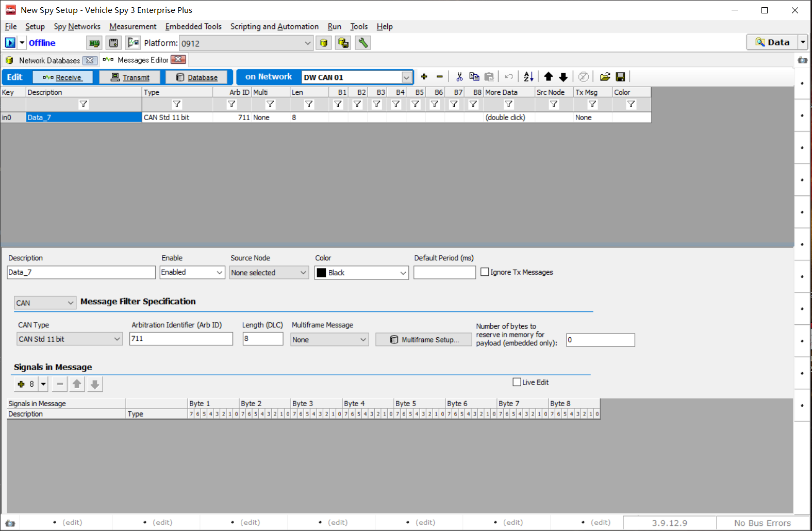Click camera icon in bottom-left status bar
812x531 pixels.
(x=10, y=523)
